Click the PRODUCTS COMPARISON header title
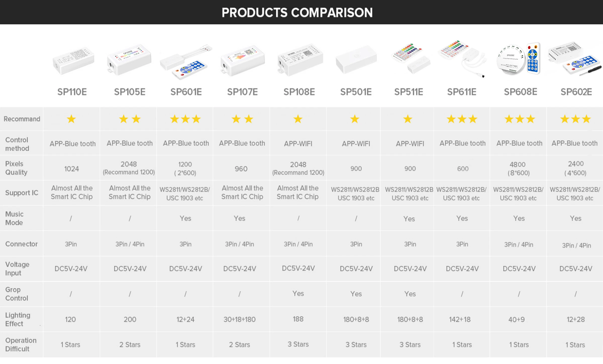This screenshot has width=603, height=364. (x=297, y=13)
